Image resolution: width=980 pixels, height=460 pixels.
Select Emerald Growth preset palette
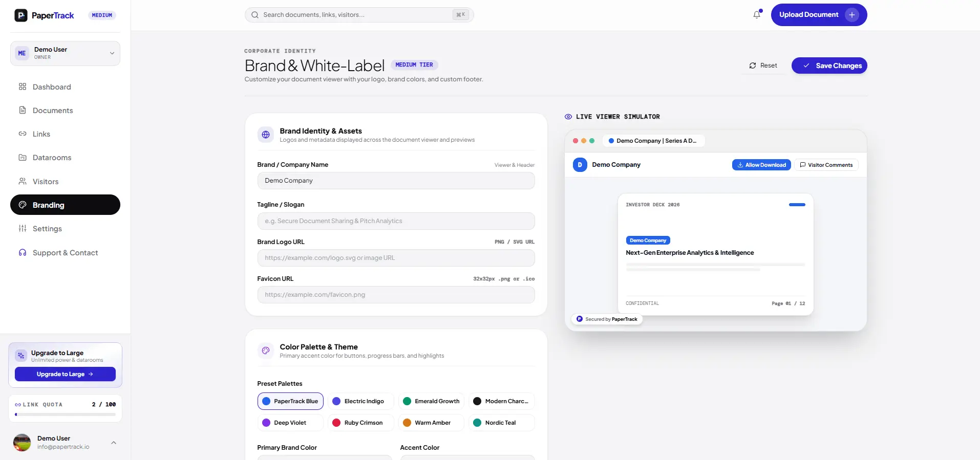431,401
